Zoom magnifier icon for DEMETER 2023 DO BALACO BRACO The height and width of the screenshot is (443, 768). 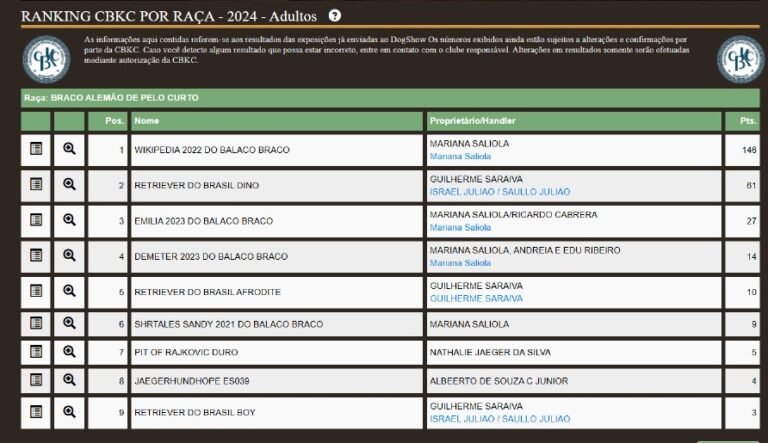click(x=69, y=255)
